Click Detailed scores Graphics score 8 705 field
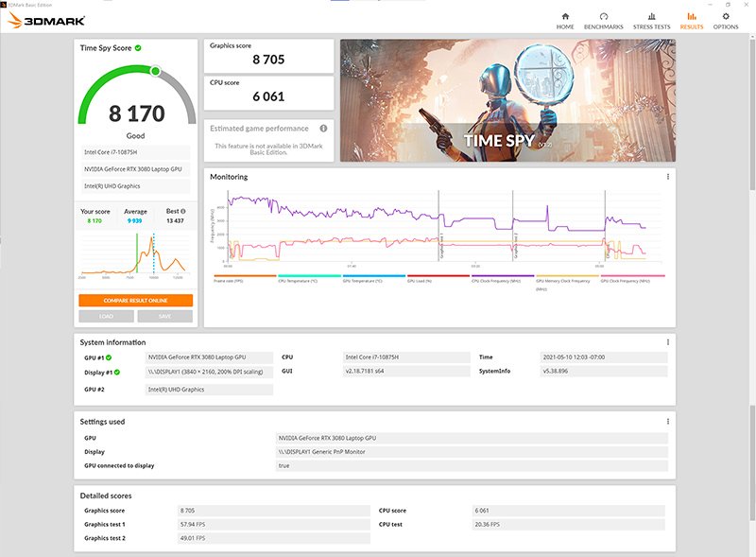 274,510
